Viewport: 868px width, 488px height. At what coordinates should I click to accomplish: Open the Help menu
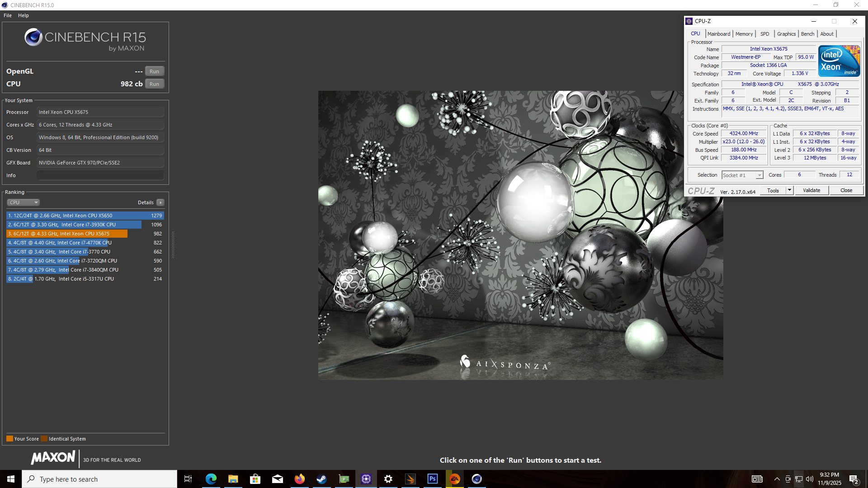pos(24,15)
